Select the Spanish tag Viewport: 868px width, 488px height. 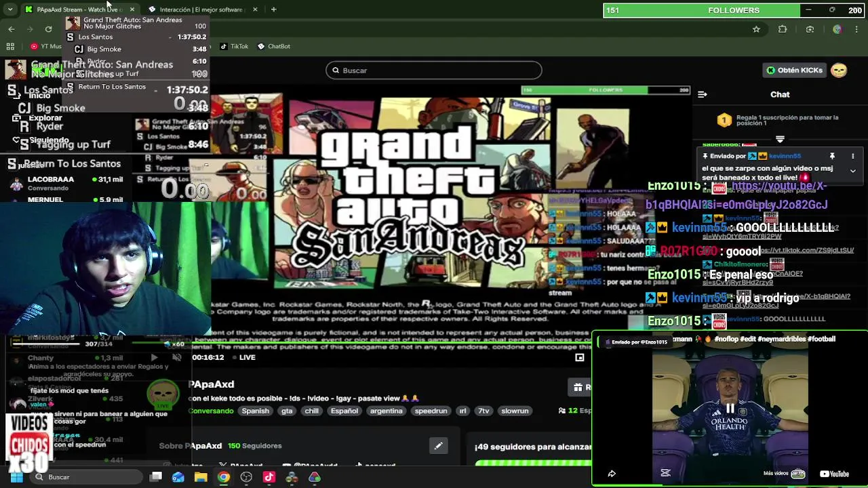coord(256,411)
